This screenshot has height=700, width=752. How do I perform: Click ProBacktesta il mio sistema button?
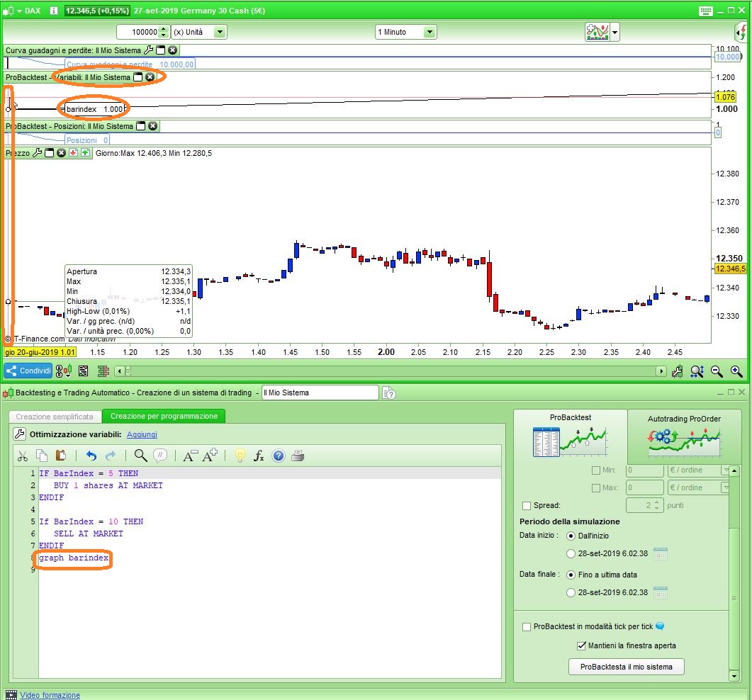coord(626,667)
